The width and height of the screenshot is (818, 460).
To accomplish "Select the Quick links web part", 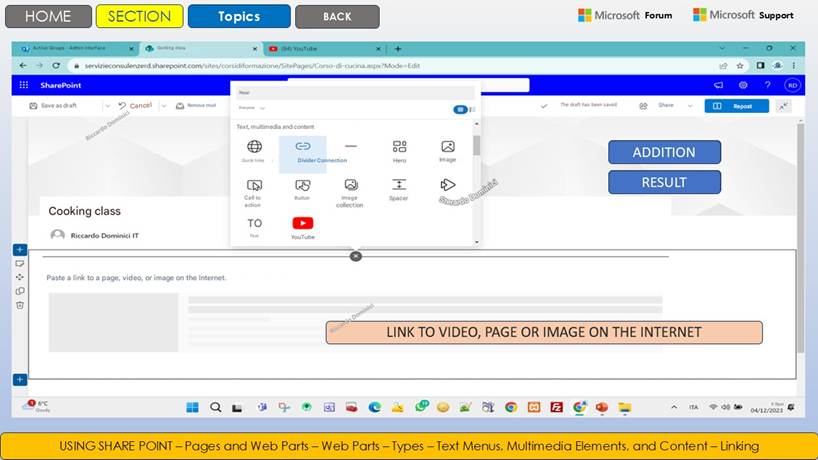I will 254,151.
